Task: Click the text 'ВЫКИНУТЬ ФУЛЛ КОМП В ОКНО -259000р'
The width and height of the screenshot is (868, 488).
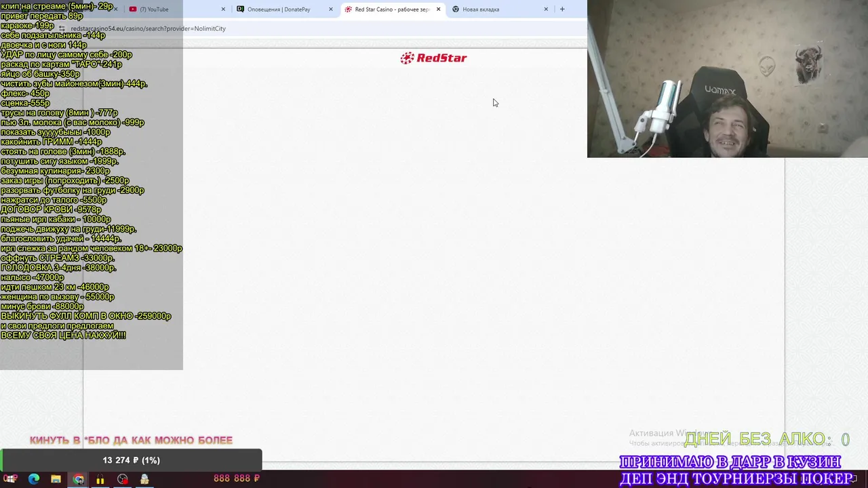Action: coord(86,316)
